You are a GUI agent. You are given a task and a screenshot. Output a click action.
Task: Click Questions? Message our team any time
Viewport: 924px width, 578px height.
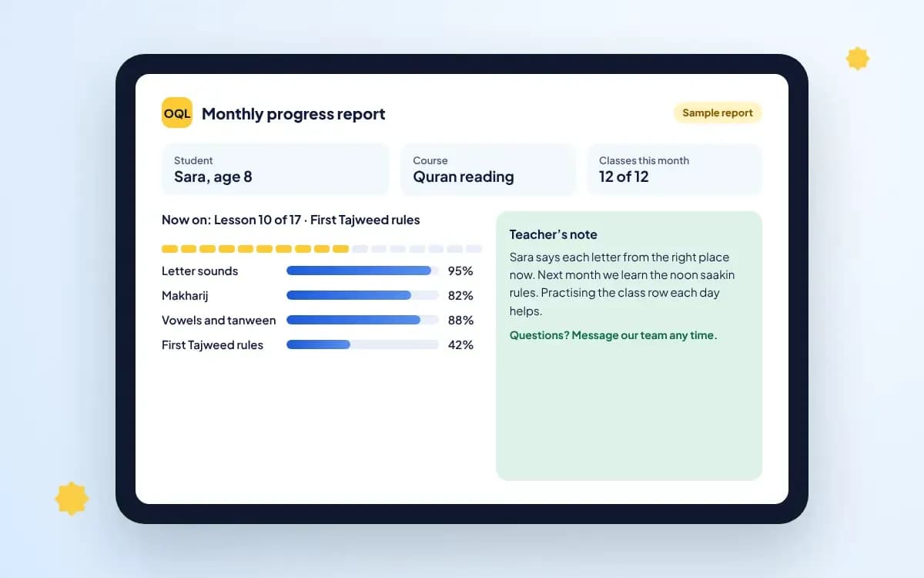[x=613, y=335]
